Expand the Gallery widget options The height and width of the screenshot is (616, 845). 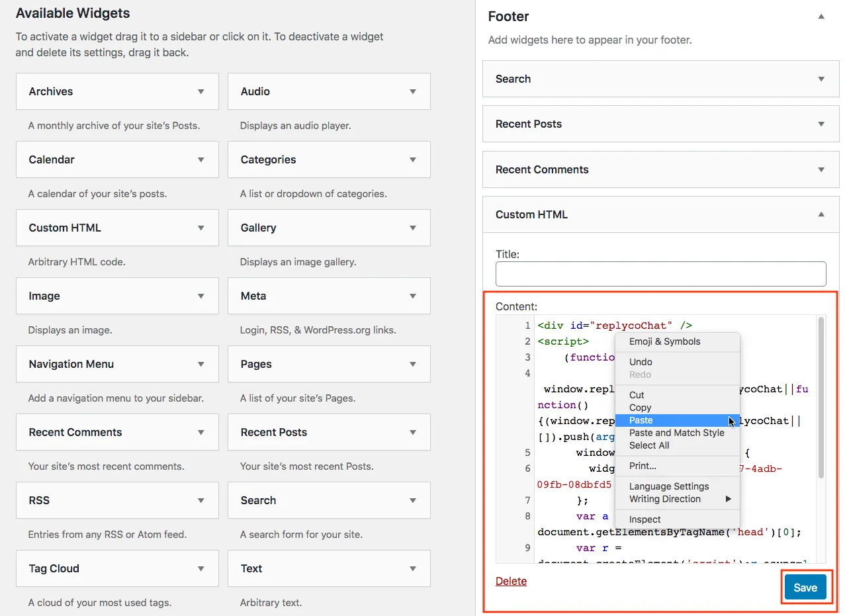[413, 228]
